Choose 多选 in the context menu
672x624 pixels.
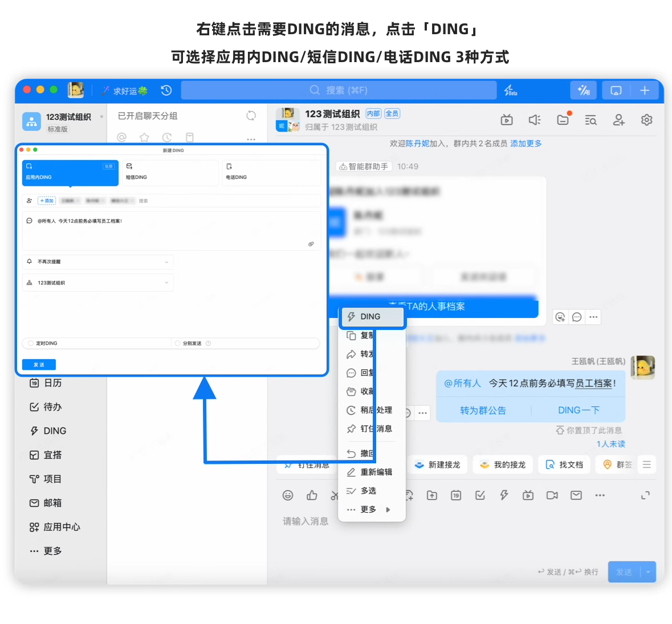(371, 491)
